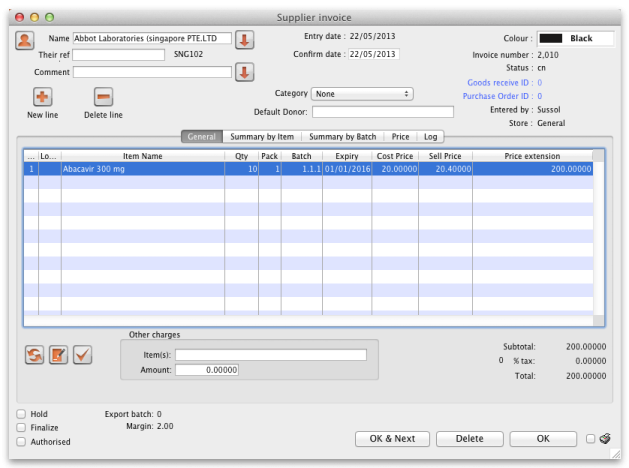Image resolution: width=629 pixels, height=468 pixels.
Task: Click the Delete line minus icon
Action: point(103,97)
